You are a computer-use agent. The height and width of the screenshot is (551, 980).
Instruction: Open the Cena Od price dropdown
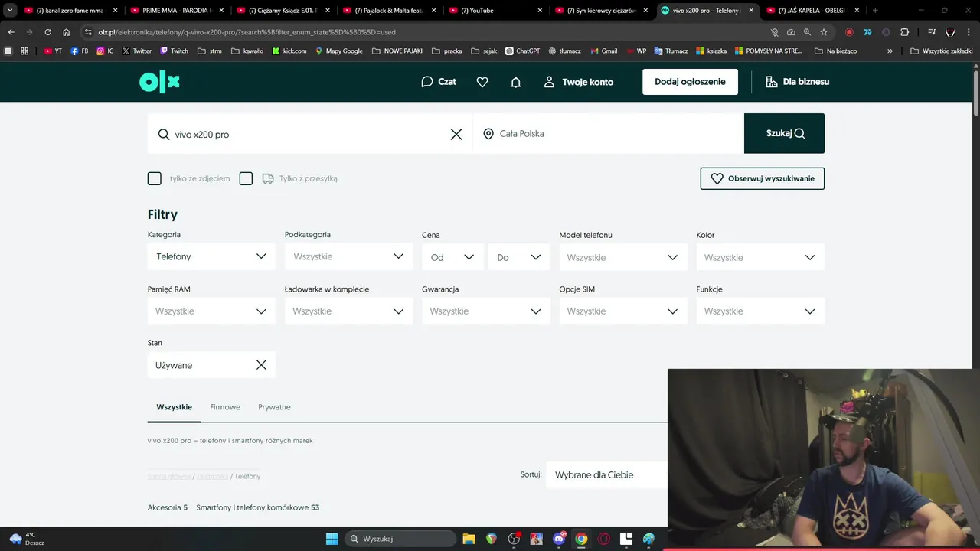point(452,257)
